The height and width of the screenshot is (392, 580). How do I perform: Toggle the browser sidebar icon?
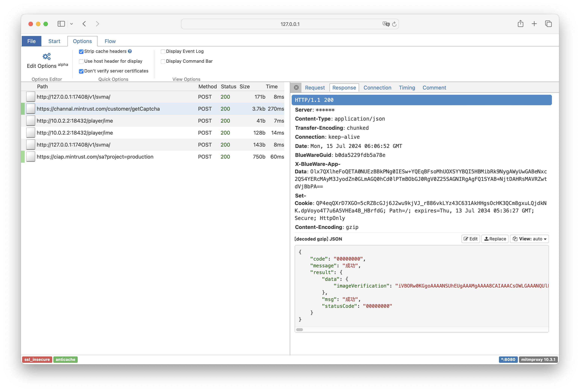pyautogui.click(x=61, y=24)
